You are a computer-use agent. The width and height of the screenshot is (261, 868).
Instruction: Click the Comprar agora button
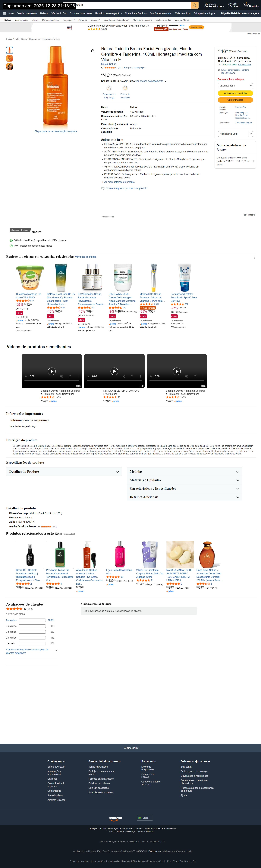235,100
